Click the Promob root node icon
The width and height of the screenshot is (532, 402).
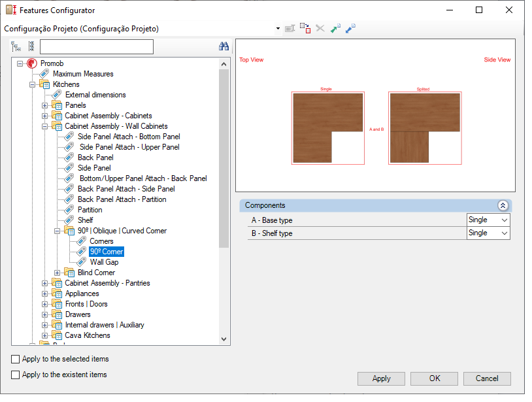tap(32, 63)
